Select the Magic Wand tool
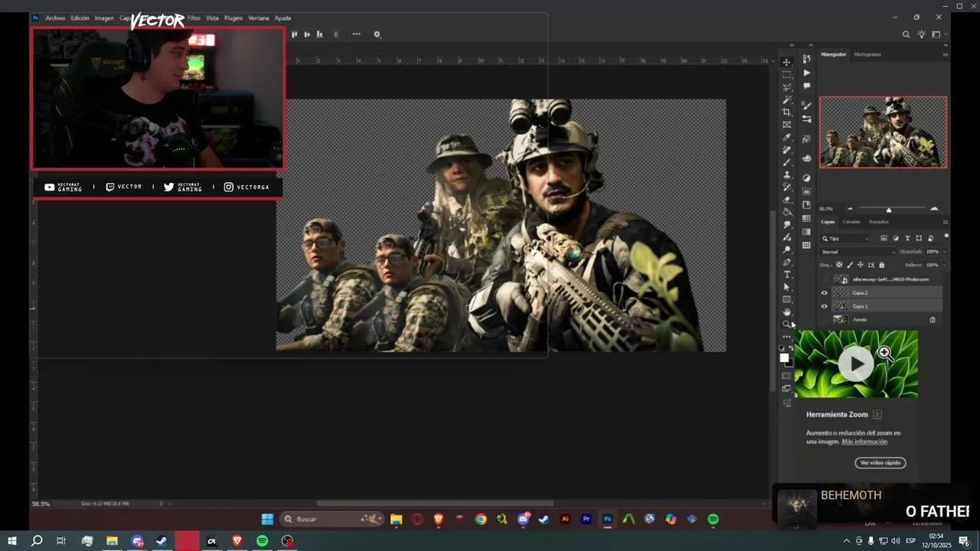This screenshot has width=980, height=551. 787,100
